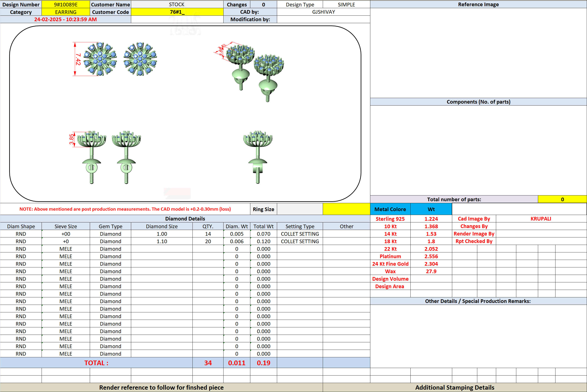The height and width of the screenshot is (392, 587).
Task: Click the side-view earring with 3.85 dimension
Action: [x=92, y=157]
